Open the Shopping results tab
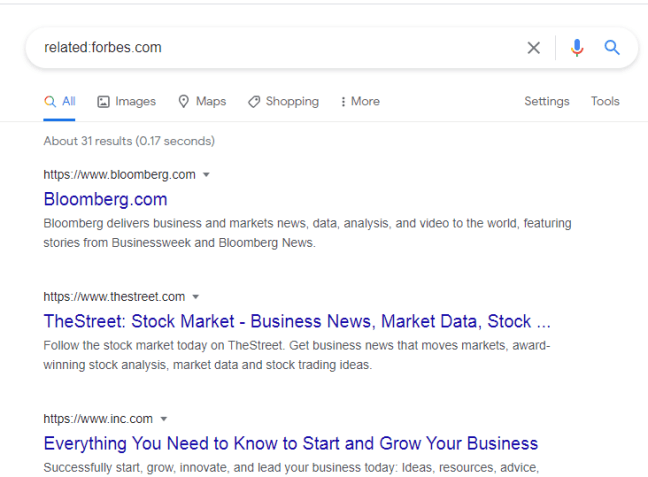Image resolution: width=648 pixels, height=477 pixels. point(283,101)
